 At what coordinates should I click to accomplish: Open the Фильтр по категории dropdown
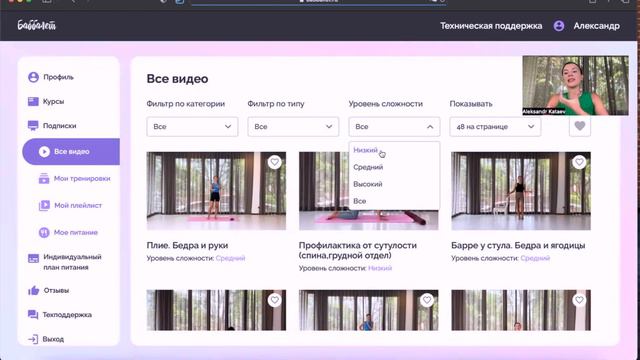192,127
